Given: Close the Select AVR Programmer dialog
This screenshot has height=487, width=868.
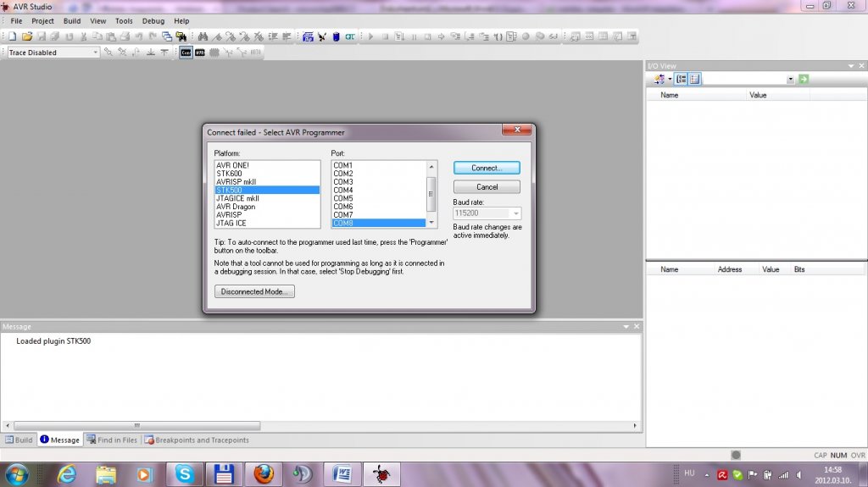Looking at the screenshot, I should [x=517, y=130].
